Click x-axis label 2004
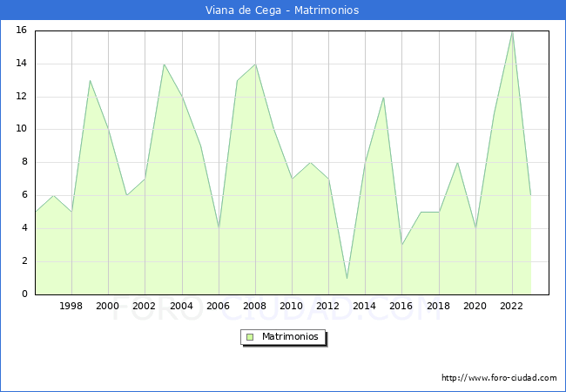Viewport: 566px width, 392px height. tap(182, 306)
